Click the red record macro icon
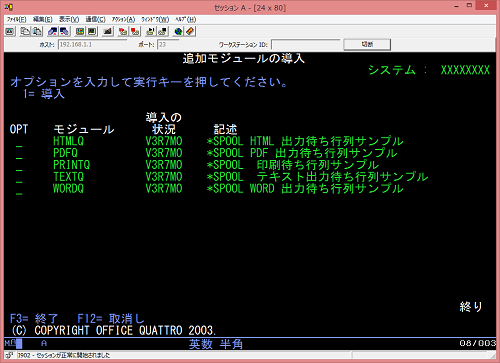The image size is (500, 363). (135, 31)
